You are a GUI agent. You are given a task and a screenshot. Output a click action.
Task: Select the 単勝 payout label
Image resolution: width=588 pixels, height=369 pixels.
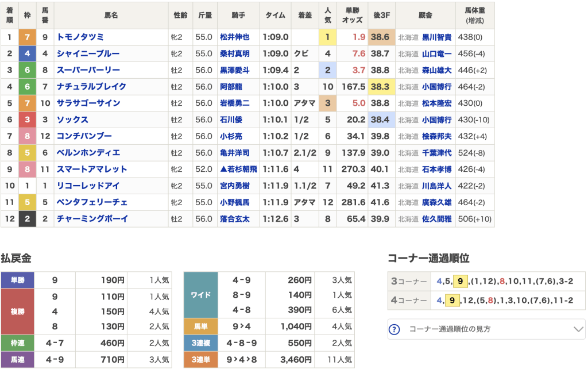click(x=18, y=280)
